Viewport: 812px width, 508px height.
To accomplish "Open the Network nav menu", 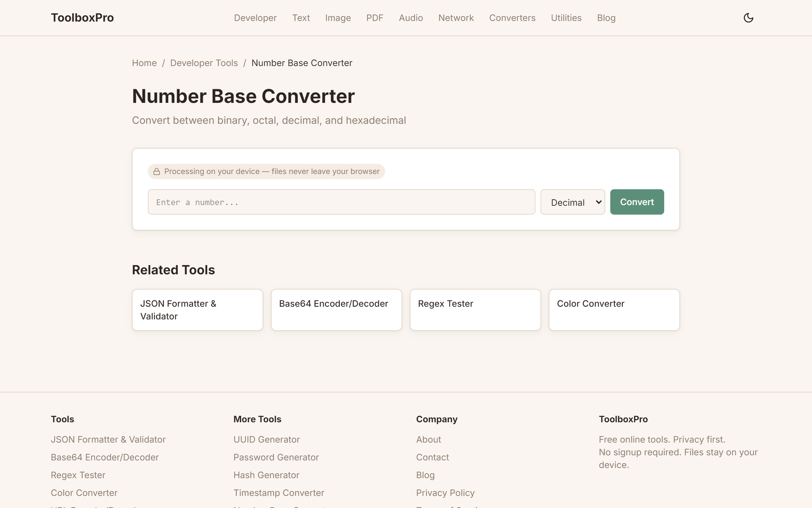I will [x=456, y=18].
